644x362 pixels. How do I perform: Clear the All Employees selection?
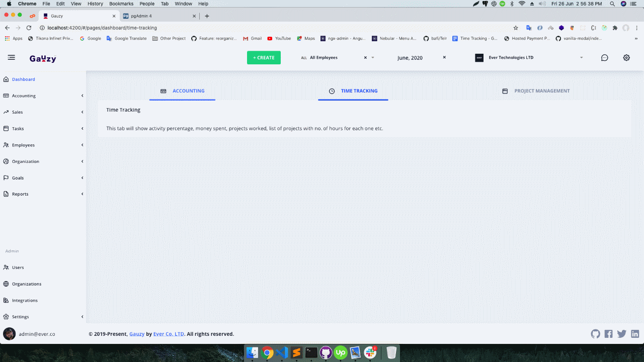(x=365, y=58)
